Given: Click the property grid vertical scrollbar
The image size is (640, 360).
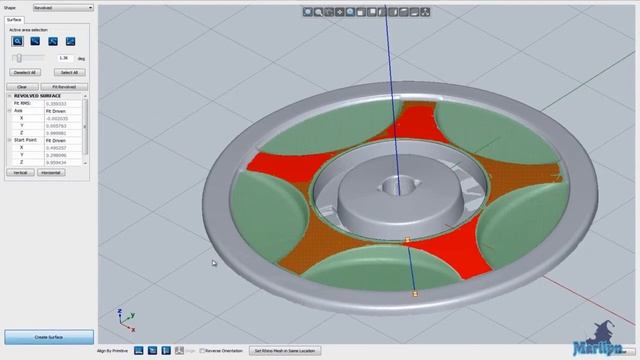Looking at the screenshot, I should (85, 127).
